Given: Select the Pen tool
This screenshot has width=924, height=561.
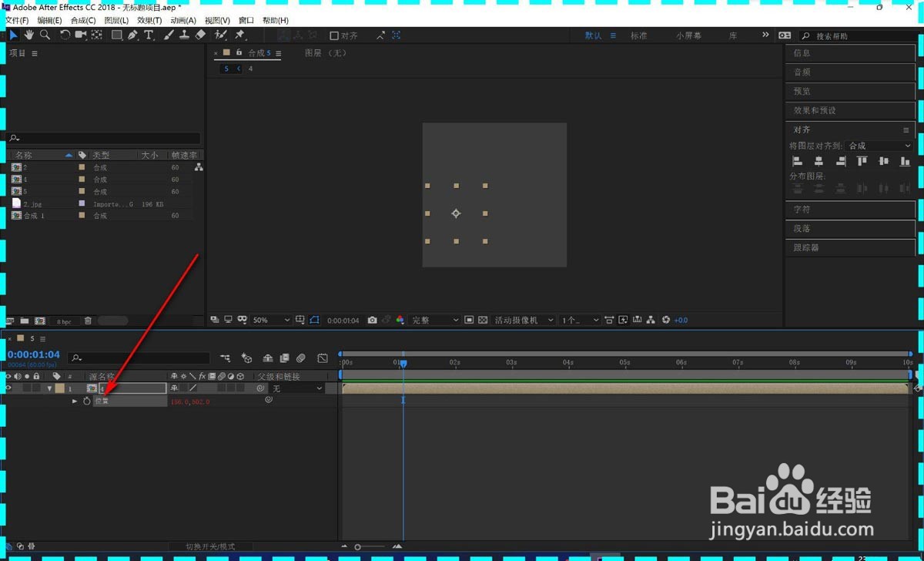Looking at the screenshot, I should pos(133,35).
